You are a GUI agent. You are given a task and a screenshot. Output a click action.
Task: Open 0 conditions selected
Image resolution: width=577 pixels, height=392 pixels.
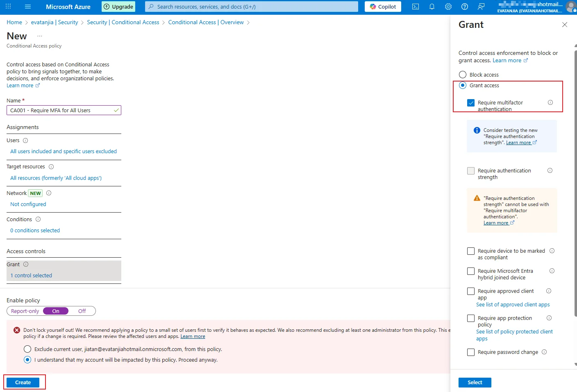(35, 230)
